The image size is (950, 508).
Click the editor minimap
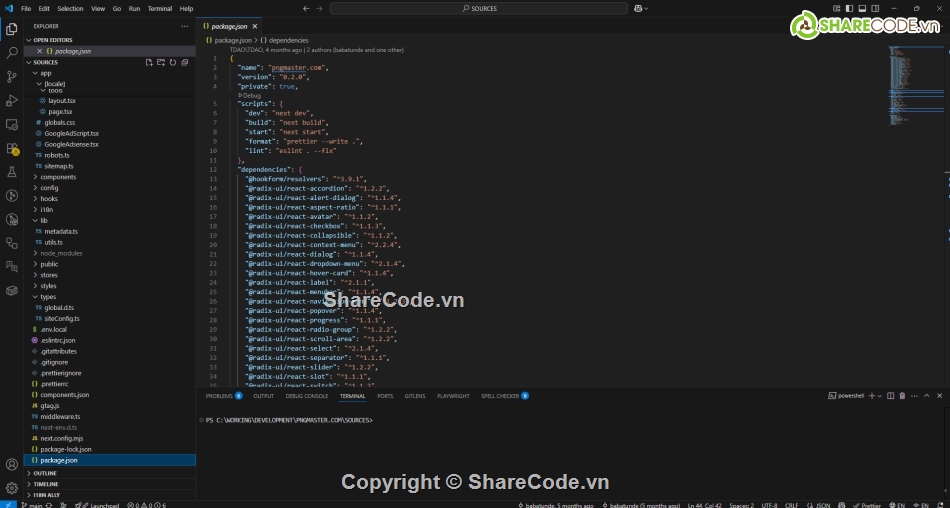tap(916, 85)
